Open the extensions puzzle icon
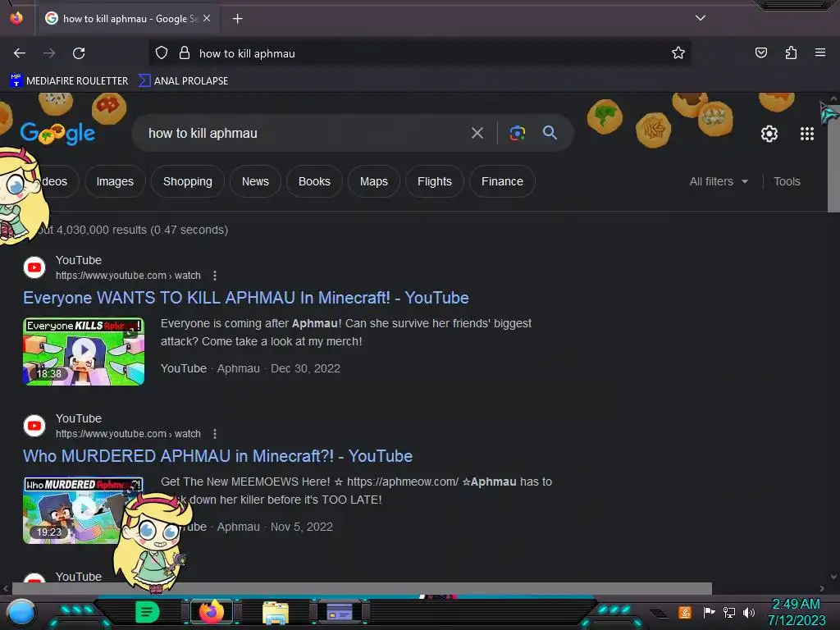This screenshot has width=840, height=630. point(791,52)
